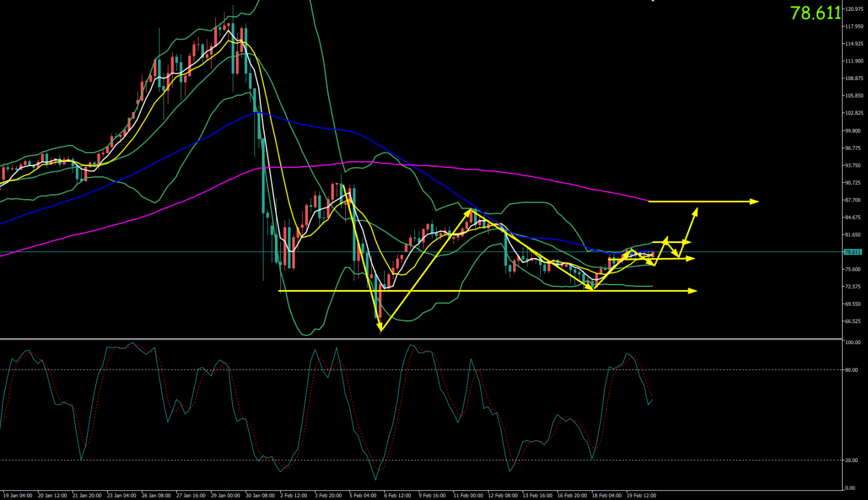
Task: Select arrowhead of the lowest horizontal yellow line
Action: click(694, 291)
